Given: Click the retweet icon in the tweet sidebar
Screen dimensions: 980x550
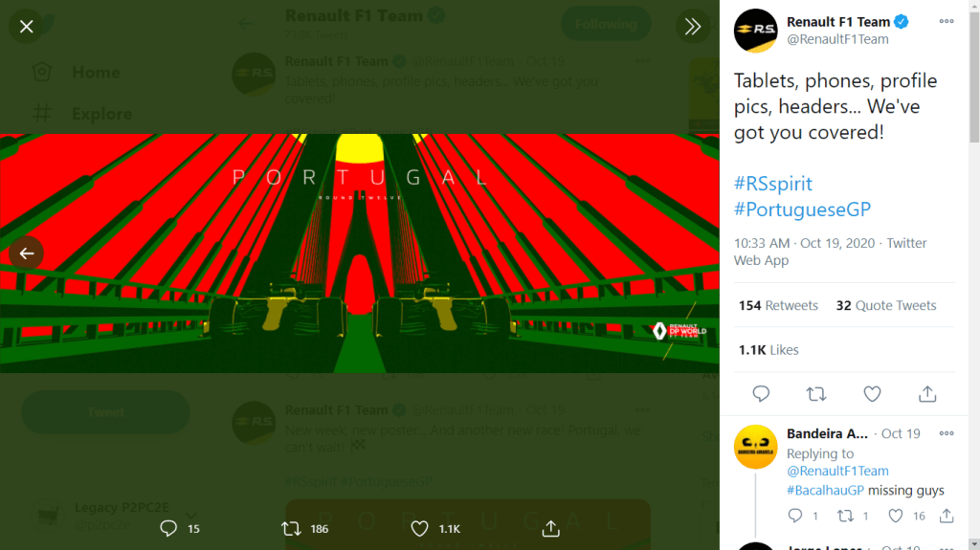Looking at the screenshot, I should [816, 393].
